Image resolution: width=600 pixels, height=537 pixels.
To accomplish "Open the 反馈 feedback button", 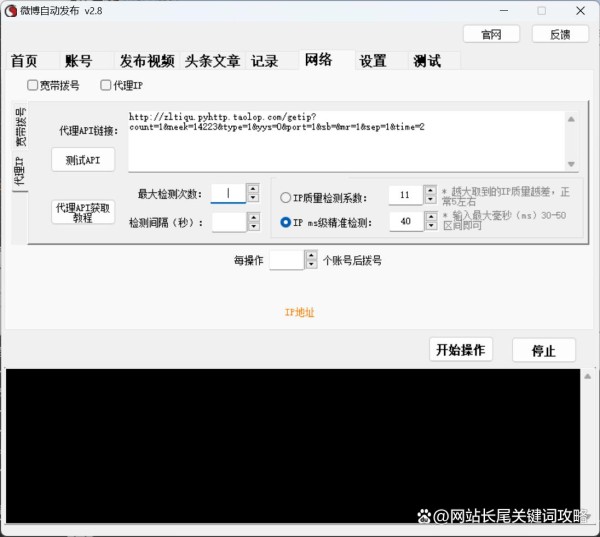I will pyautogui.click(x=560, y=34).
